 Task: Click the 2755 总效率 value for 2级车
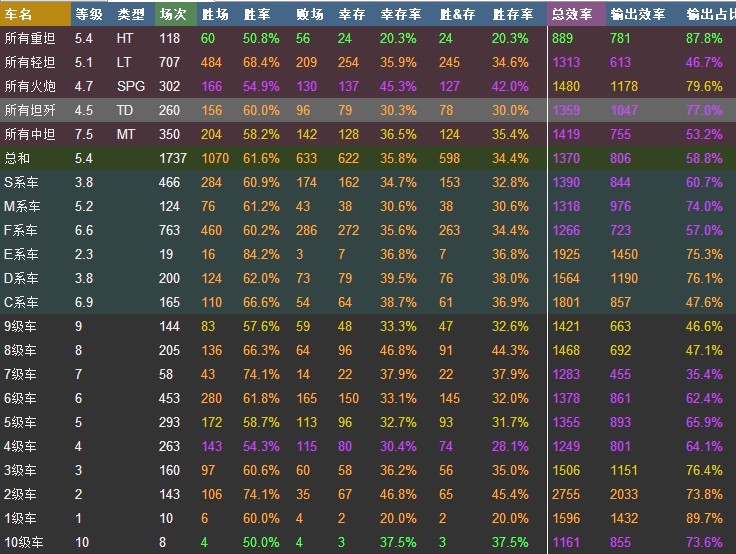(x=566, y=494)
